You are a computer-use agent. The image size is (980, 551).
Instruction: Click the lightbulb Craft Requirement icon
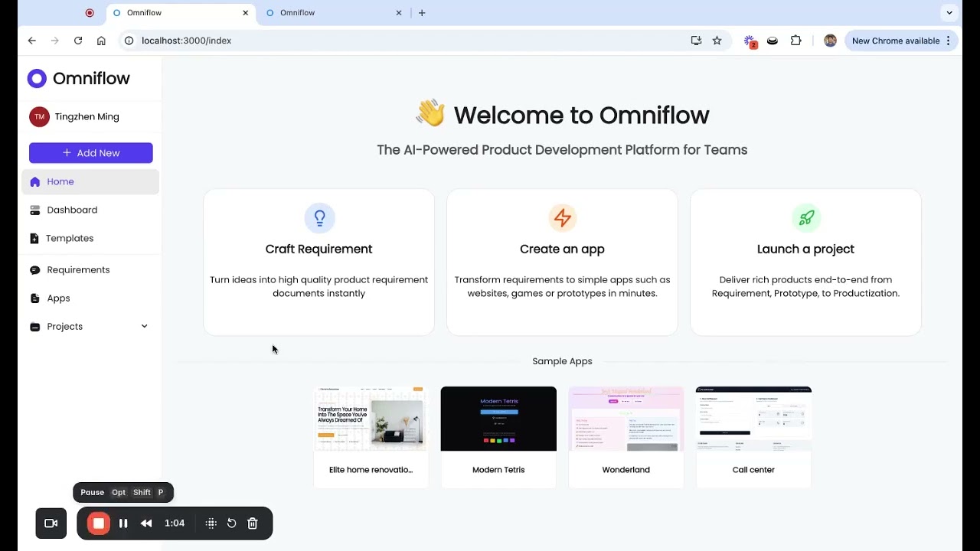[319, 218]
